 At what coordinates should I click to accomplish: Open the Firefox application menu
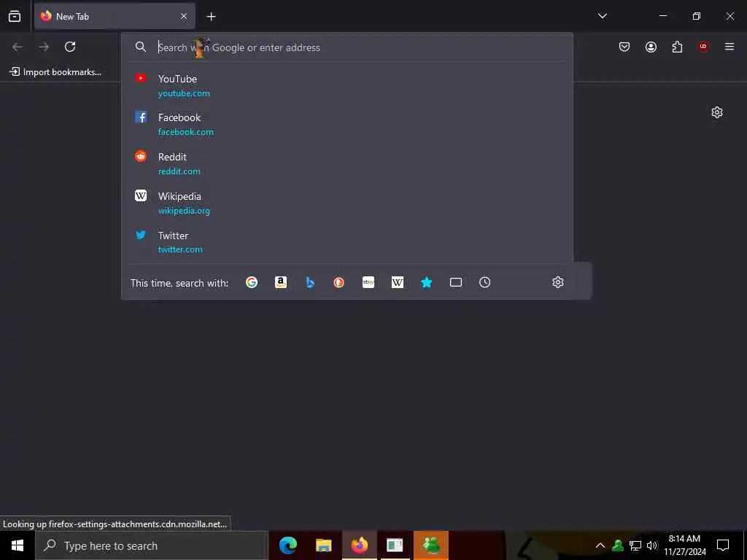[729, 47]
